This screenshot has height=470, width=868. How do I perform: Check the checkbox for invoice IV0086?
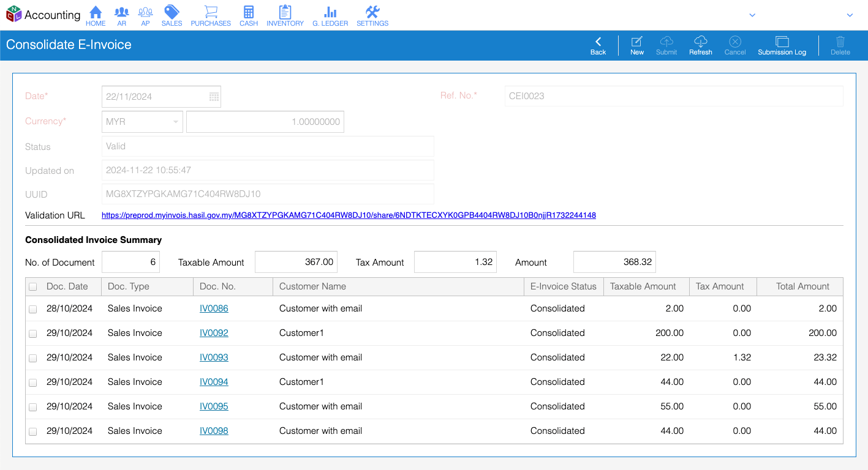click(32, 308)
